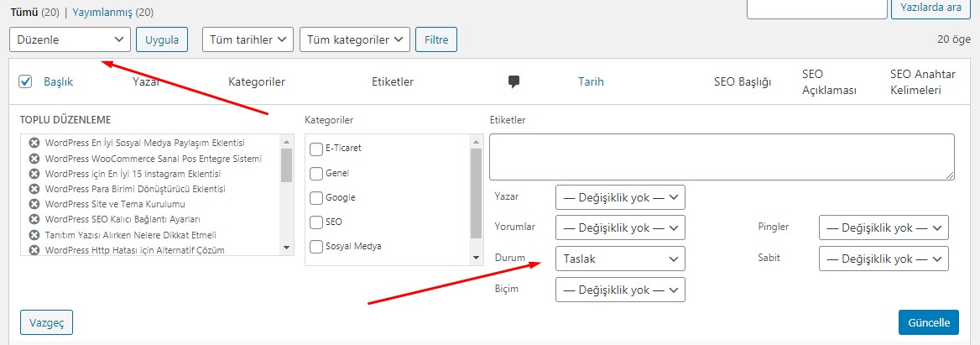Remove 'WordPress Para Birimi Dönüştürücü Eklentisi' item

click(35, 189)
